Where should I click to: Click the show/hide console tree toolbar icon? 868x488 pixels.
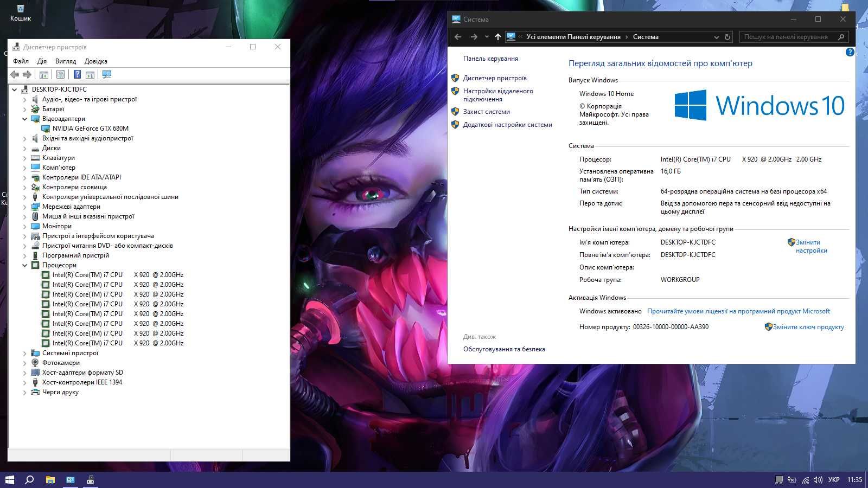[x=44, y=74]
